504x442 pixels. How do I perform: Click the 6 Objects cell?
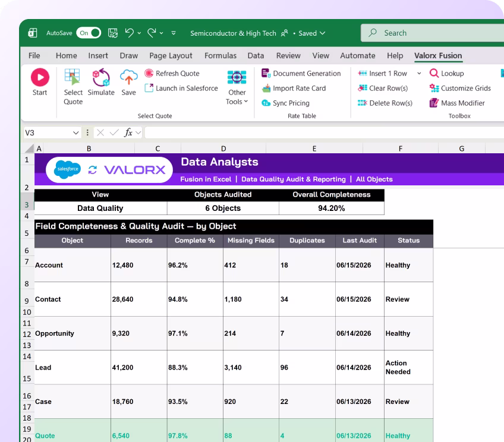pyautogui.click(x=223, y=208)
